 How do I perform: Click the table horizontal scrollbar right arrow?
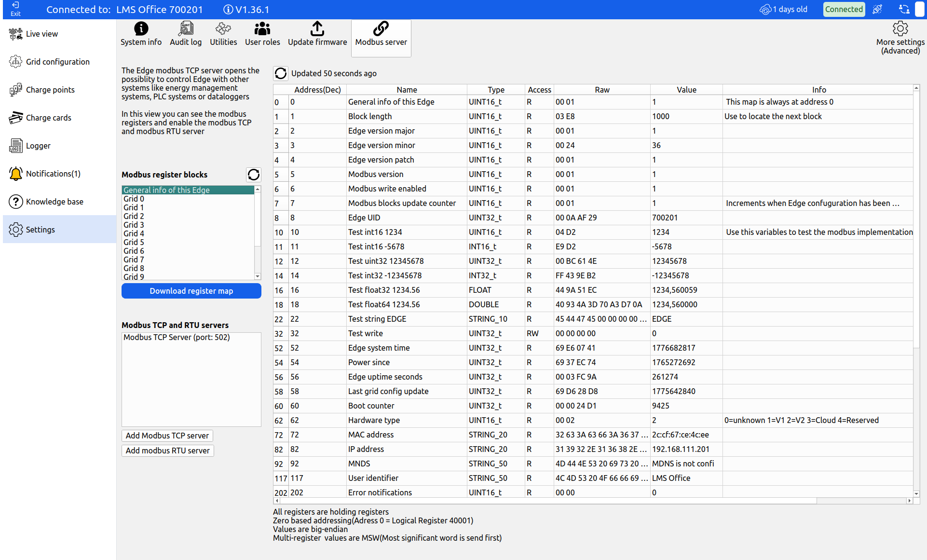910,501
